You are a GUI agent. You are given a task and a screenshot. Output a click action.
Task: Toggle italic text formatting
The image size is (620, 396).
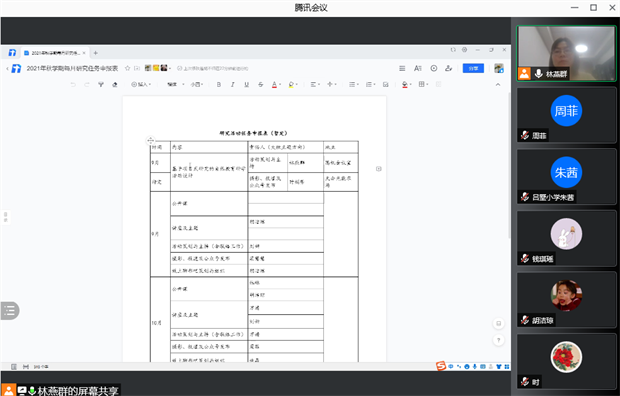coord(232,84)
